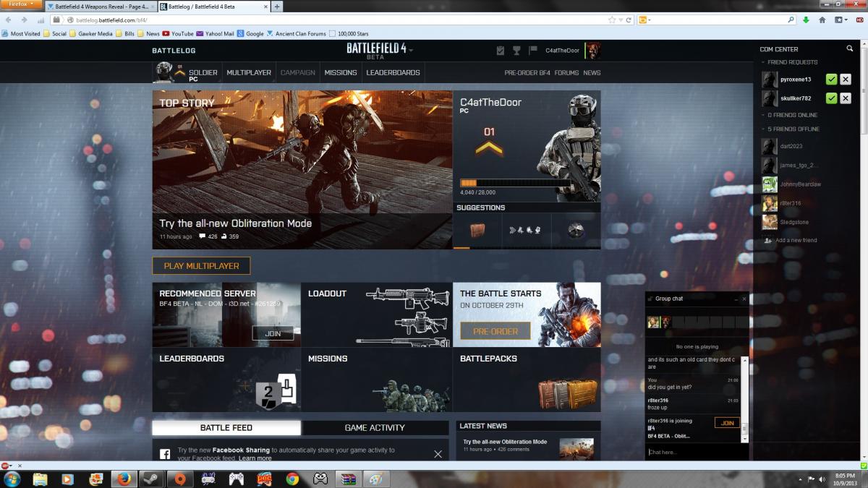Screen dimensions: 868x488
Task: Switch to the Battle Feed tab
Action: click(x=226, y=428)
